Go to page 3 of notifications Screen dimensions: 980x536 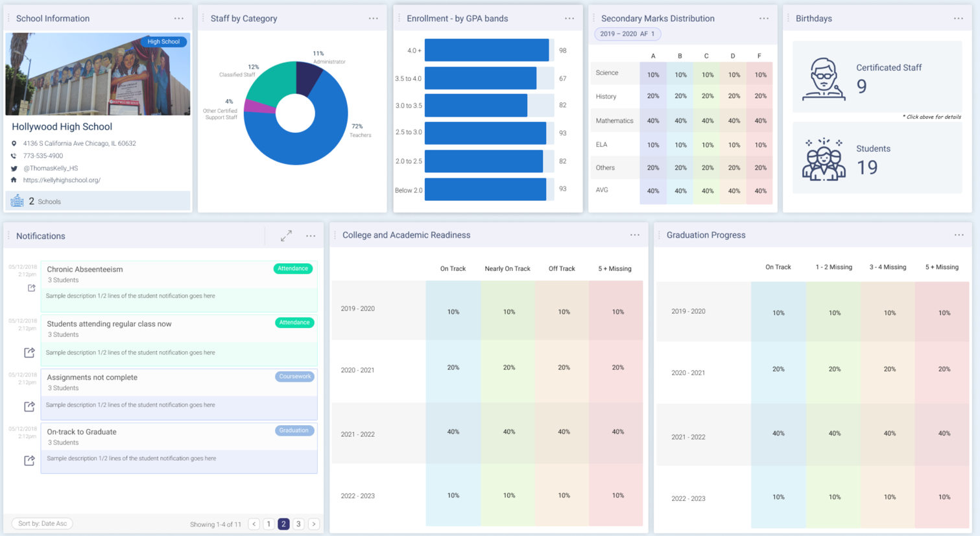coord(298,523)
